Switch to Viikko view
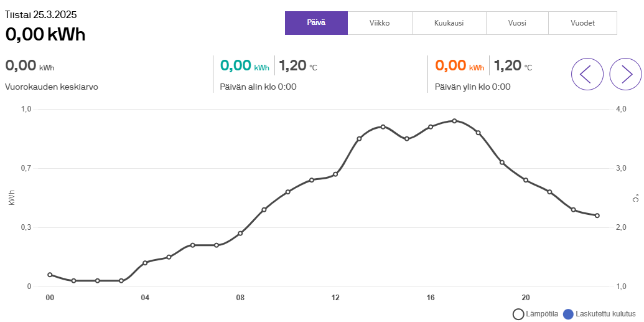This screenshot has width=644, height=322. [380, 23]
